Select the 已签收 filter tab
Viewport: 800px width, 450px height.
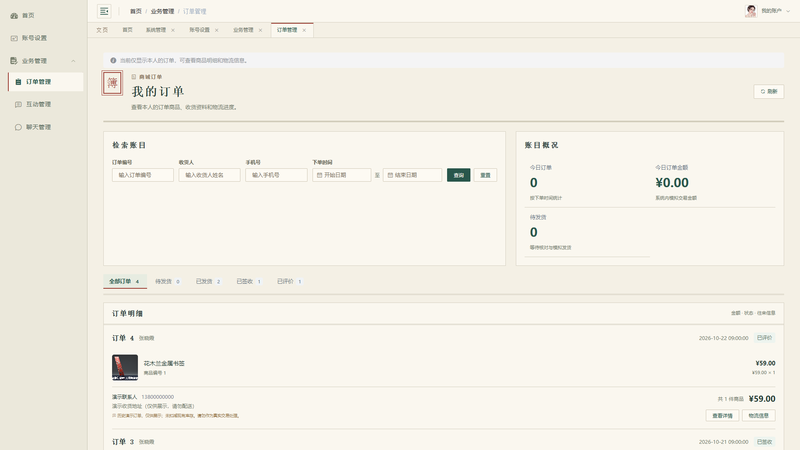(248, 281)
